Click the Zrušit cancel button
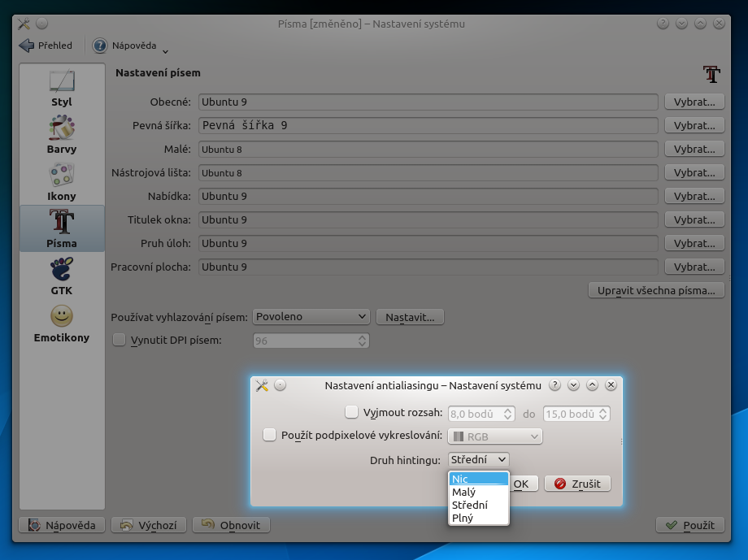Image resolution: width=748 pixels, height=560 pixels. (577, 484)
